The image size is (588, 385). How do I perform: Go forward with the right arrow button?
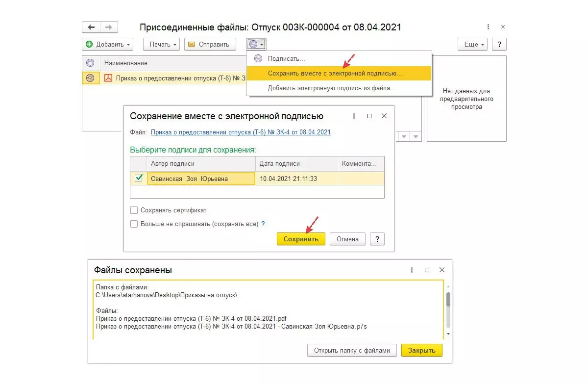109,27
